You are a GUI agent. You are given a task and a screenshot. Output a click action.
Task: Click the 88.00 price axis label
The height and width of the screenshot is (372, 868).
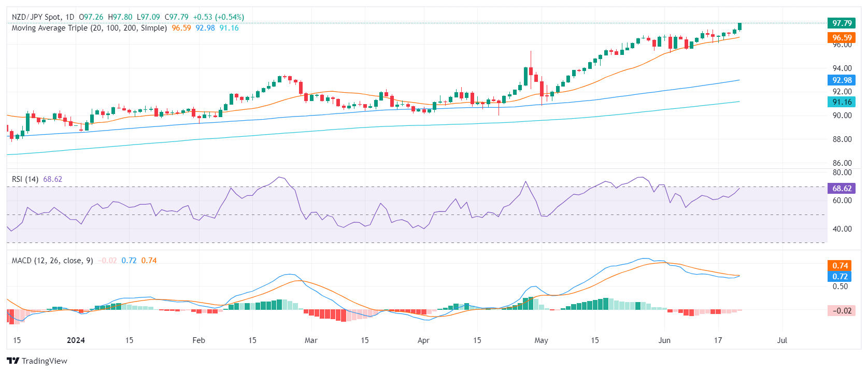pos(842,139)
